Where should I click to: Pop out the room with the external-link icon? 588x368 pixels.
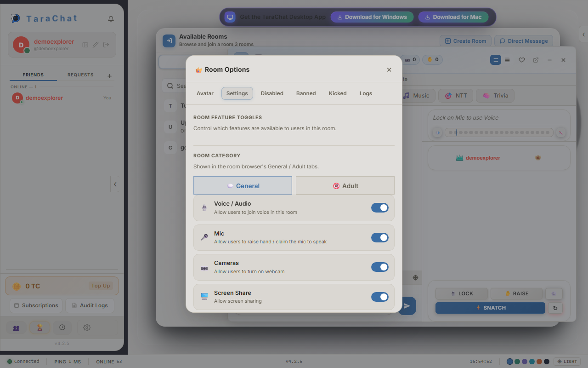(536, 60)
